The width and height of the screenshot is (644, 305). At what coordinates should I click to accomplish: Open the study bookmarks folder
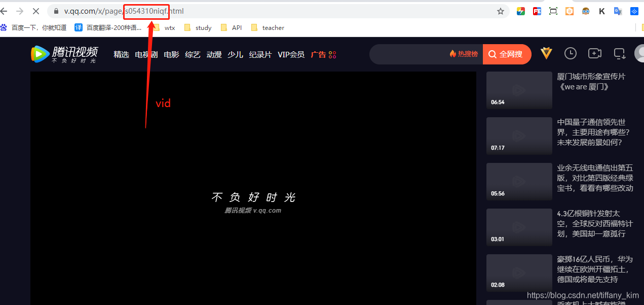[x=198, y=28]
